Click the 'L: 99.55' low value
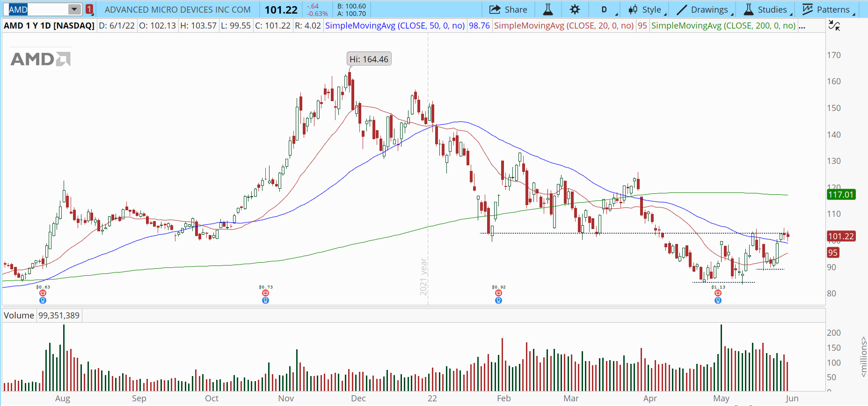 click(236, 26)
